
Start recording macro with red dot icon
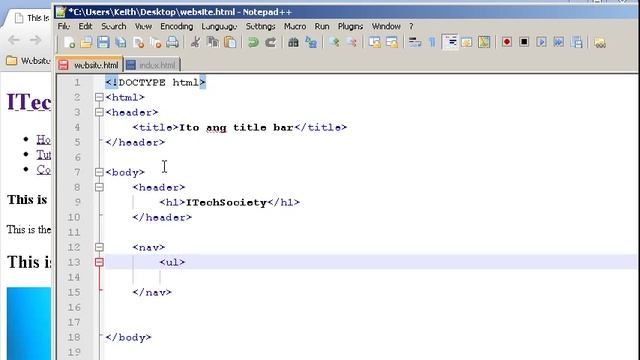[x=507, y=42]
